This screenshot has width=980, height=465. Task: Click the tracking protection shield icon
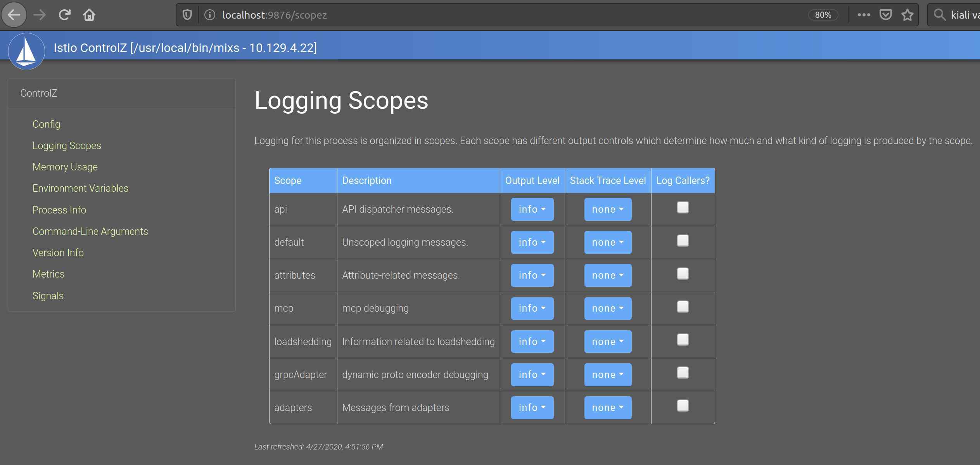[187, 15]
